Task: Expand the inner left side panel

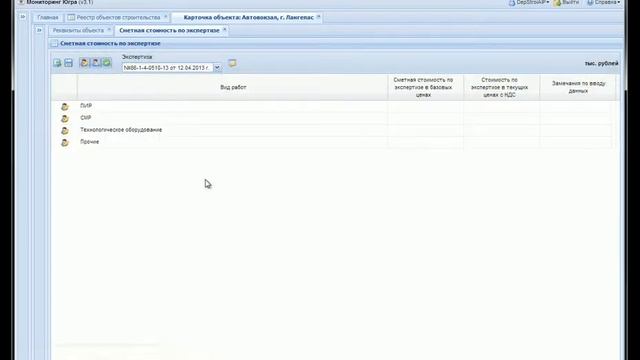Action: pyautogui.click(x=39, y=30)
